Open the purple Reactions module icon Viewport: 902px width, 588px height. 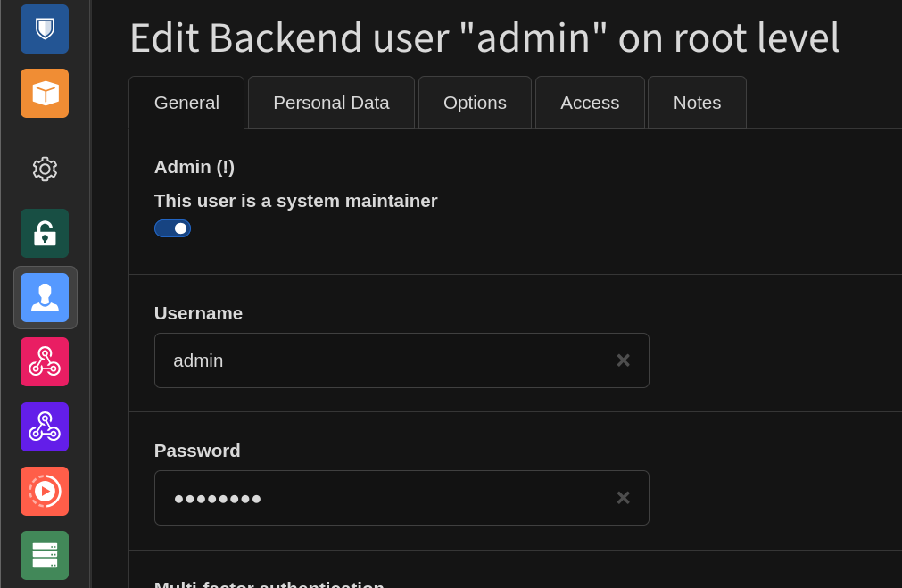tap(45, 427)
